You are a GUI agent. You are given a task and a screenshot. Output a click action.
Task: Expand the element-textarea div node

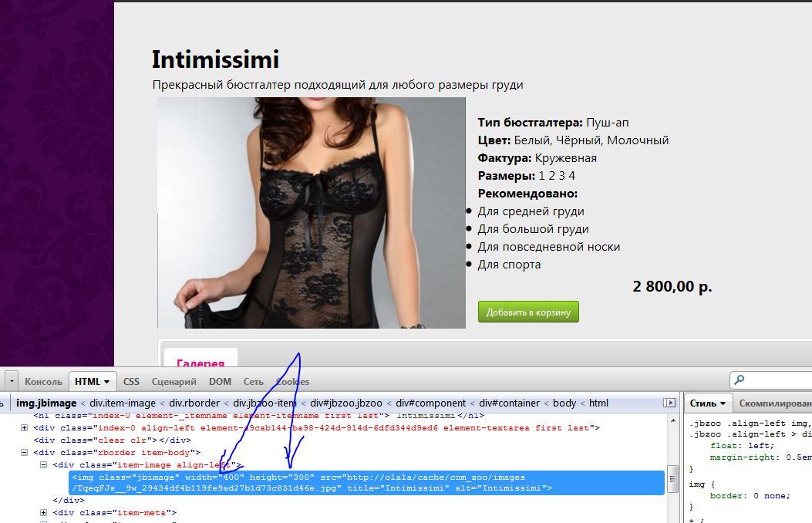point(24,427)
